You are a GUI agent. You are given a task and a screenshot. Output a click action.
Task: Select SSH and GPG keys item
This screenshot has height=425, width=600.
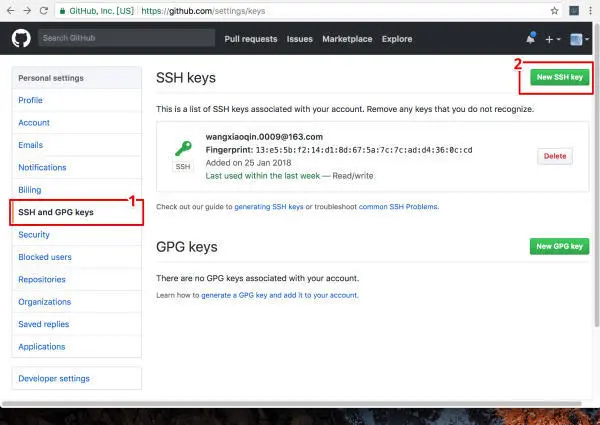pos(77,212)
